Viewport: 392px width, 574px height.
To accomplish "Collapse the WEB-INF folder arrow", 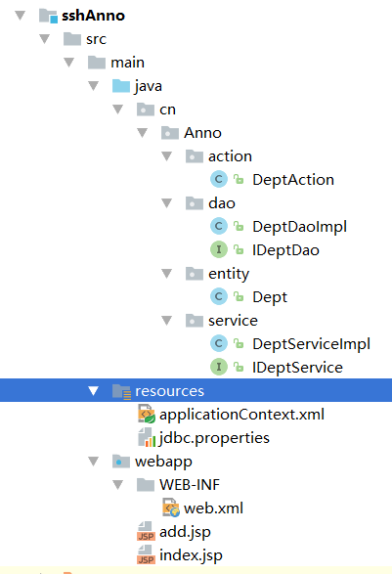I will point(118,485).
